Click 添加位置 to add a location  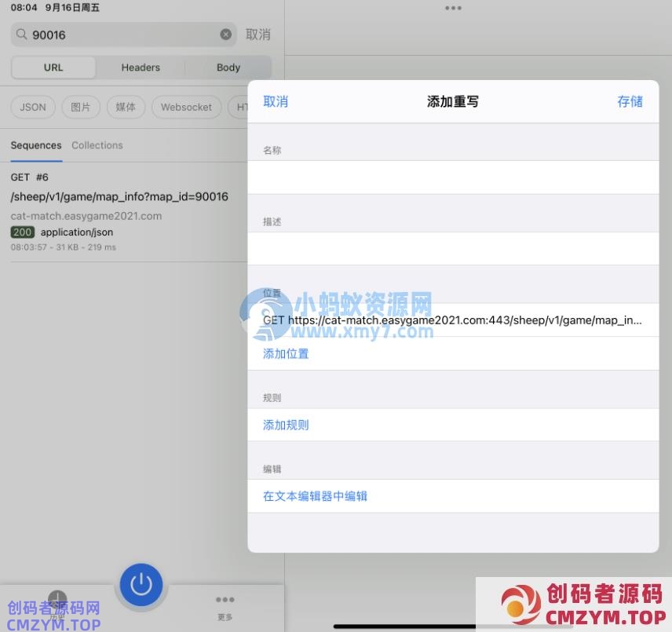(x=286, y=353)
